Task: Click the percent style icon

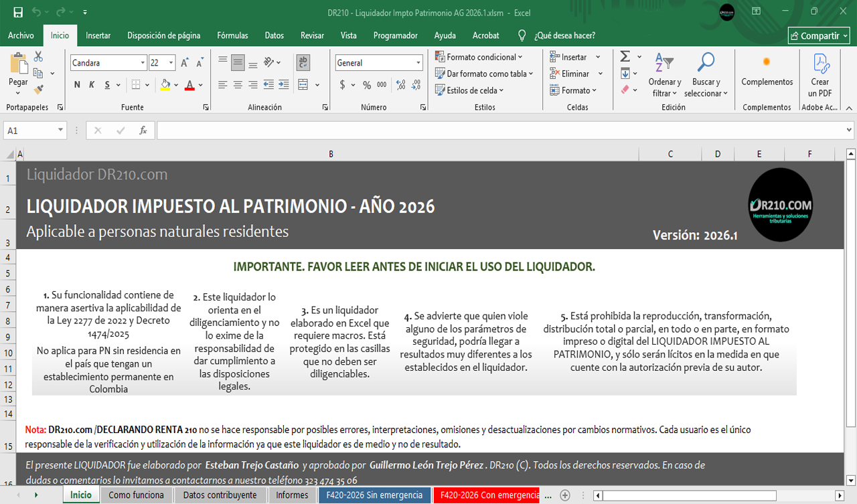Action: [367, 85]
